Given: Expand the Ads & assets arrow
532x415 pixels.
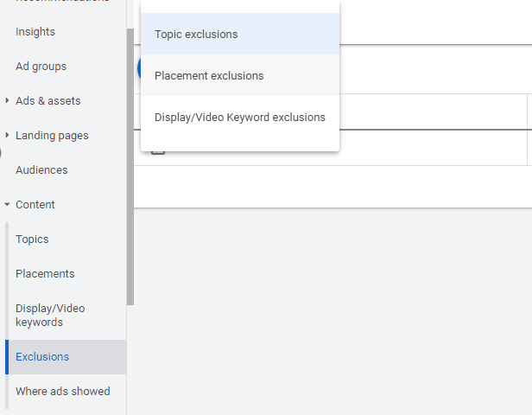Looking at the screenshot, I should pyautogui.click(x=7, y=101).
